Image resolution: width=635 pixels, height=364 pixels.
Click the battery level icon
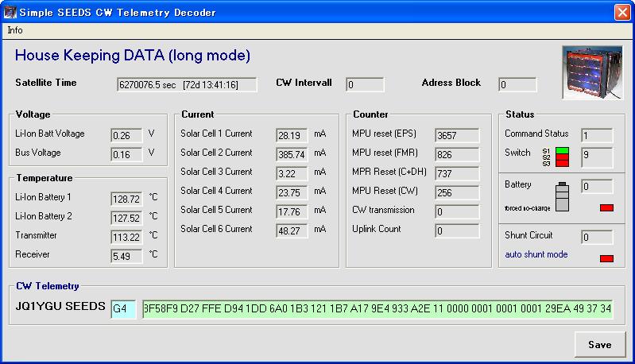pyautogui.click(x=562, y=196)
